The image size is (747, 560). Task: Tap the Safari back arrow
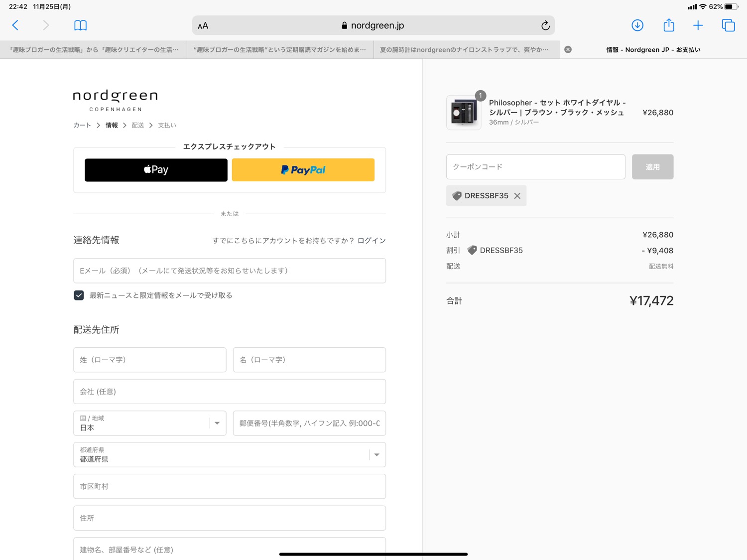pos(15,25)
